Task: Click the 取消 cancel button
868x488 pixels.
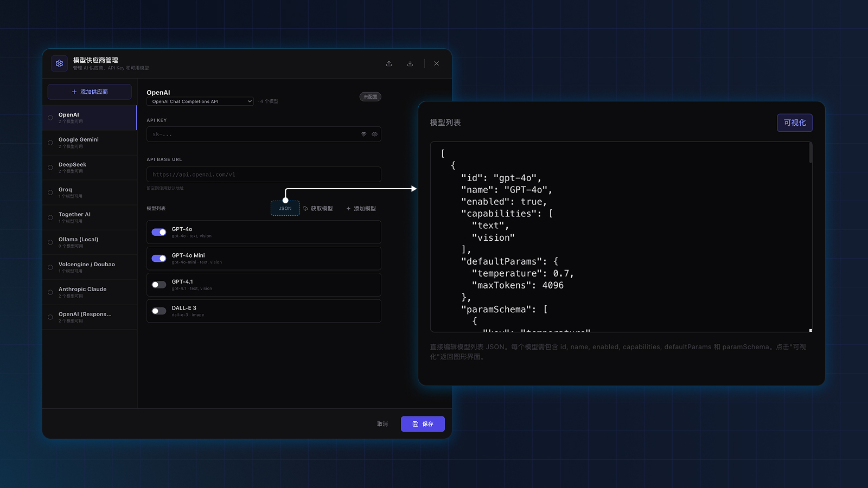Action: coord(382,424)
